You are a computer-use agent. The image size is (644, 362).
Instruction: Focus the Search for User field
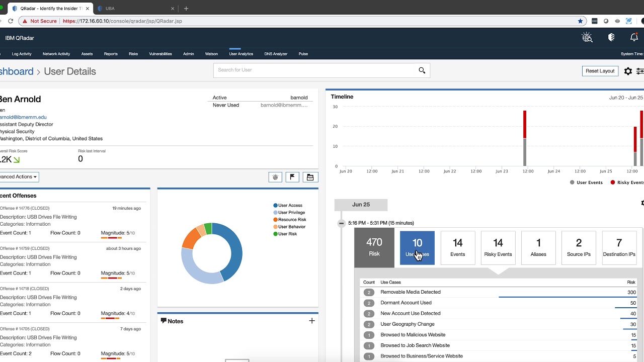click(321, 70)
